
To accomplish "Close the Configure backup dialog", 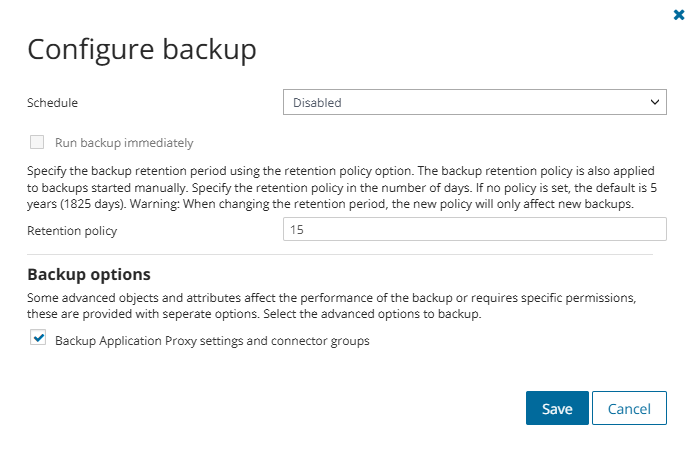I will coord(680,15).
